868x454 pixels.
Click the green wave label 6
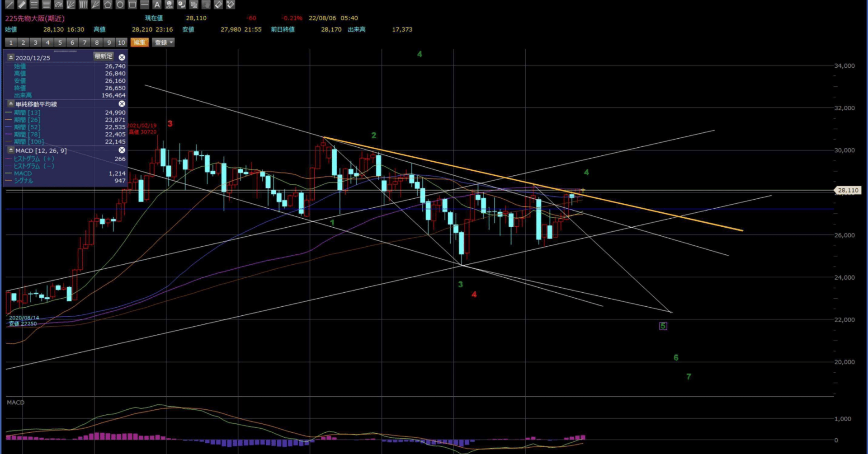tap(676, 358)
